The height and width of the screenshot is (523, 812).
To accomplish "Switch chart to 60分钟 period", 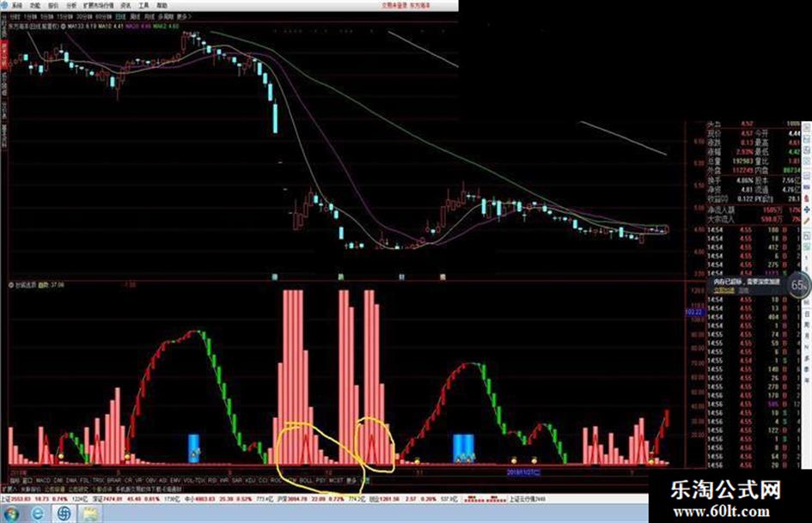I will click(x=104, y=16).
